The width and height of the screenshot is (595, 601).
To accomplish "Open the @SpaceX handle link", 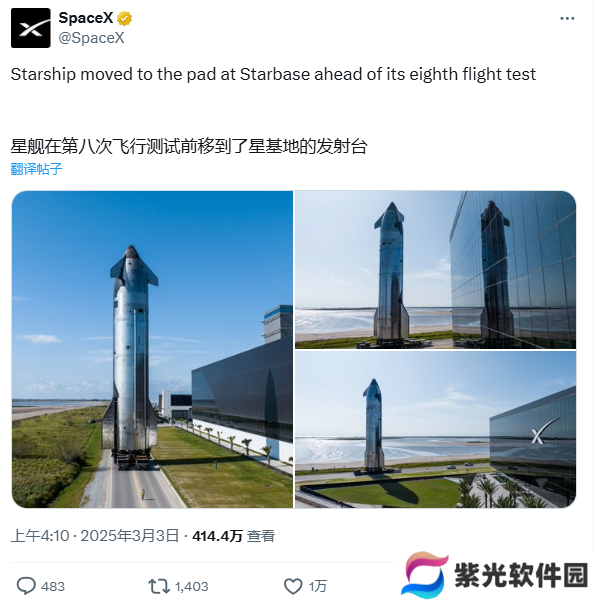I will pyautogui.click(x=91, y=38).
